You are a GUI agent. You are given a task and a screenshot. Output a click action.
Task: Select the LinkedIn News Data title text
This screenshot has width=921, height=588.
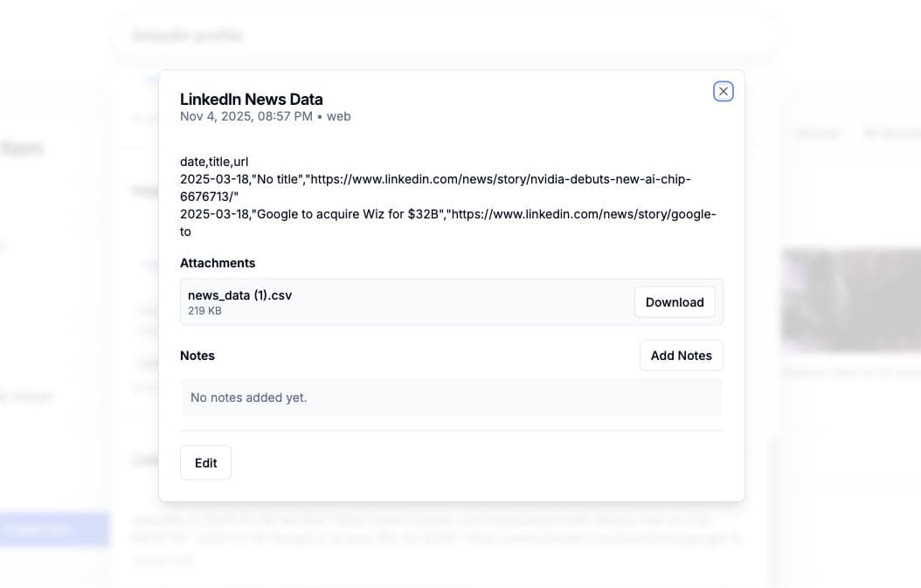[251, 99]
